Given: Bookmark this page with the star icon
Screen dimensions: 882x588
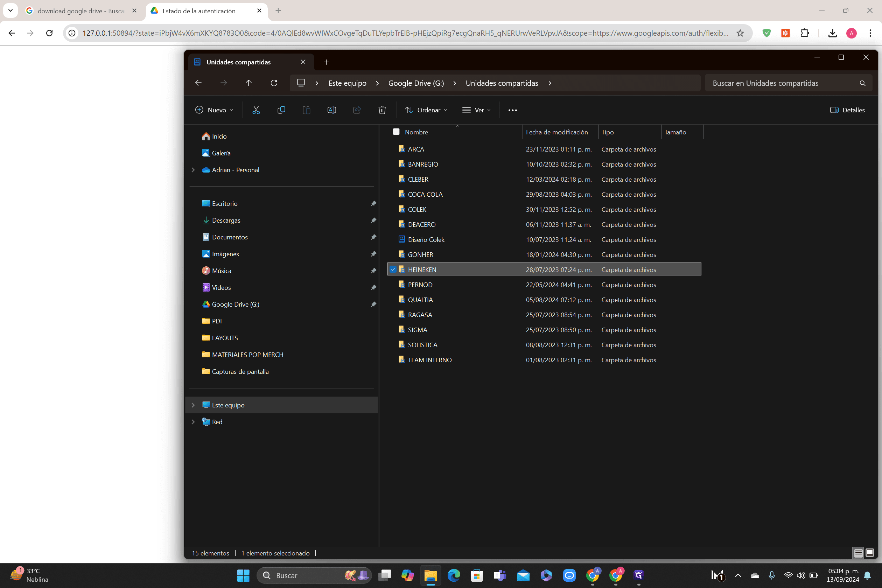Looking at the screenshot, I should [740, 33].
